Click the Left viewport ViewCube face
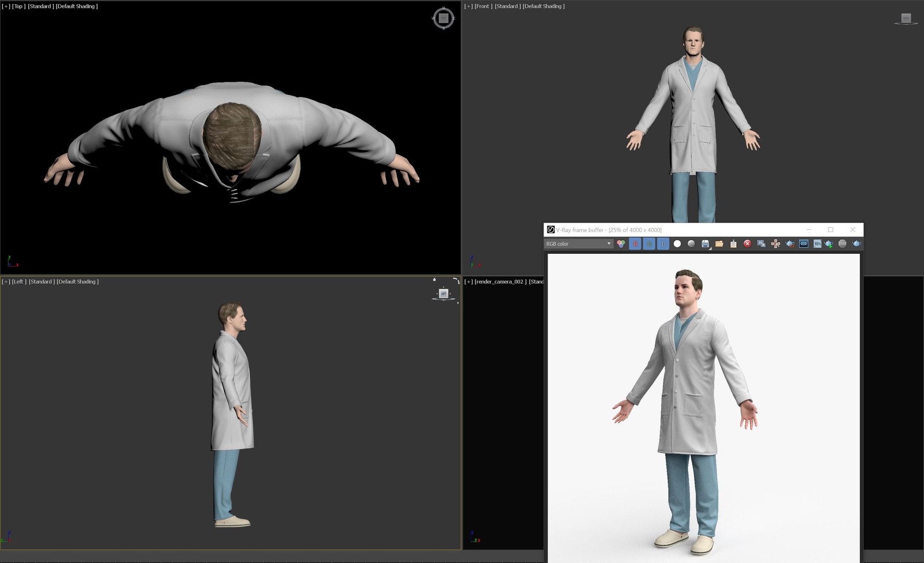Viewport: 924px width, 563px height. (x=444, y=293)
